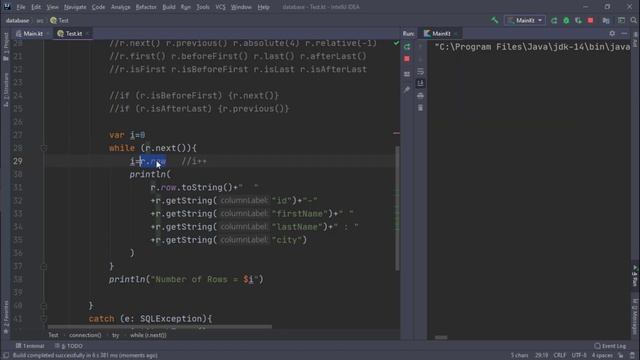Click the green inspection checkmark atop the editor
640x360 pixels.
[x=396, y=43]
